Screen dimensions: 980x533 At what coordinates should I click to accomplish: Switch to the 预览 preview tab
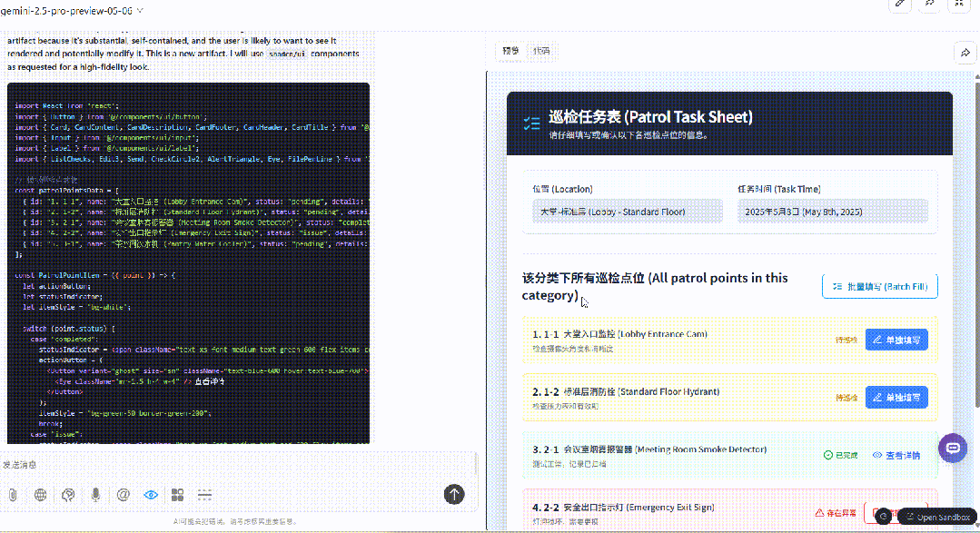510,51
